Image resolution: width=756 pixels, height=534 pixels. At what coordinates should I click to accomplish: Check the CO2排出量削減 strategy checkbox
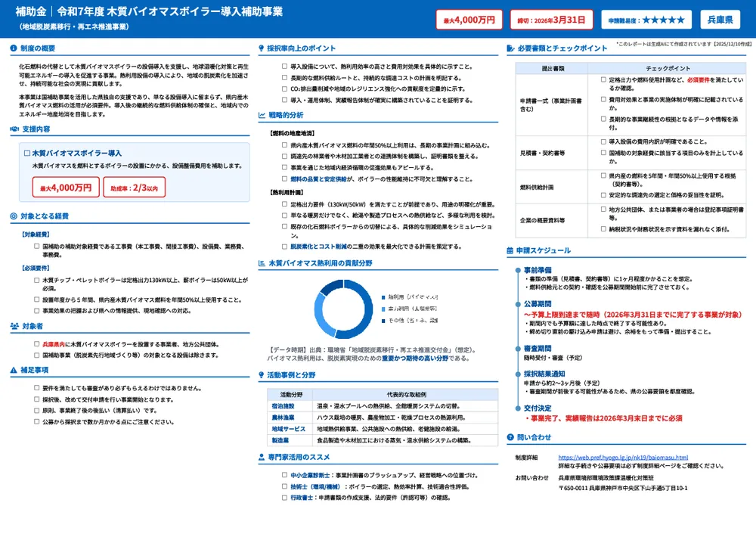tap(283, 88)
